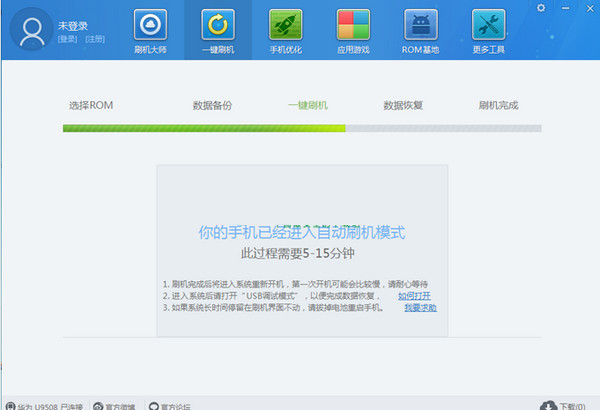Open the 刷机大师 home icon
Viewport: 600px width, 410px height.
pos(150,25)
